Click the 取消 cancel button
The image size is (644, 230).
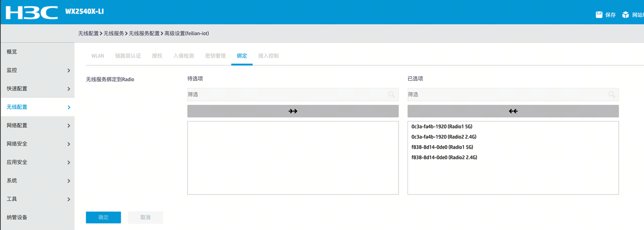[x=145, y=217]
